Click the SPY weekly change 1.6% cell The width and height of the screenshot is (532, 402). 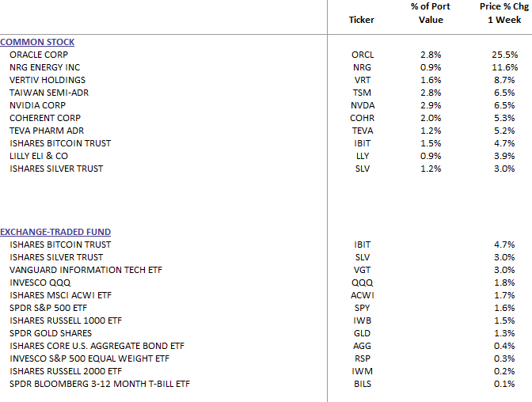[504, 308]
